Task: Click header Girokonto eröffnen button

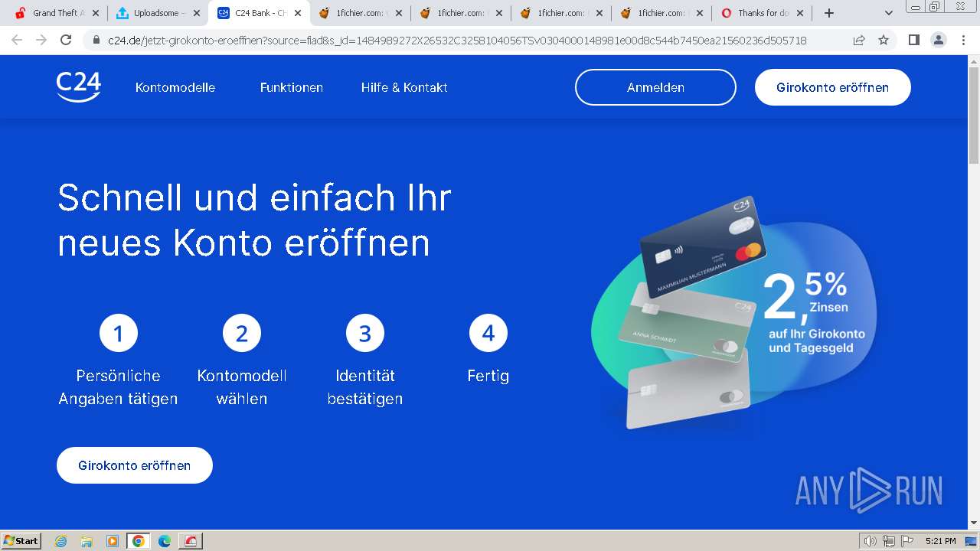Action: [x=833, y=87]
